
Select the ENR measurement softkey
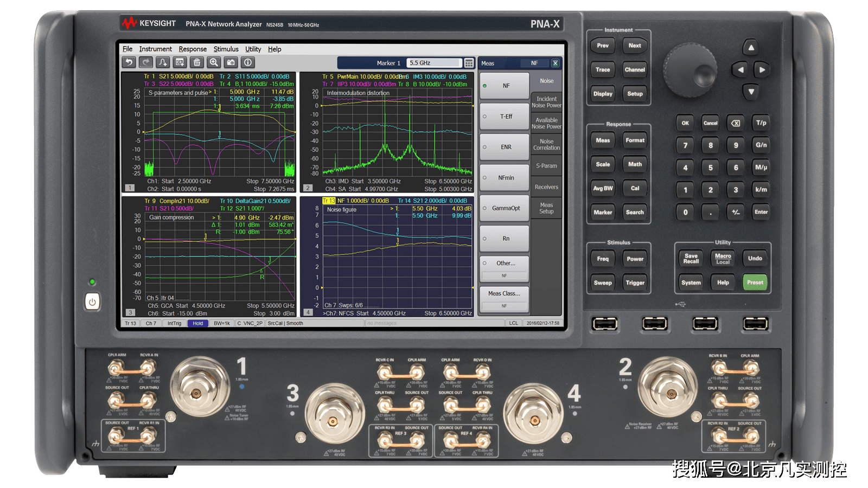click(505, 147)
